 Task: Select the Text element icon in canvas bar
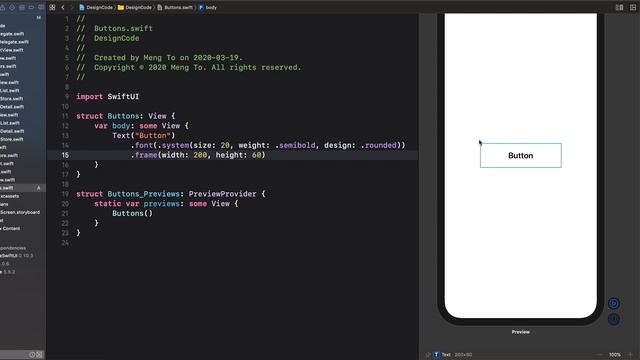(x=436, y=355)
